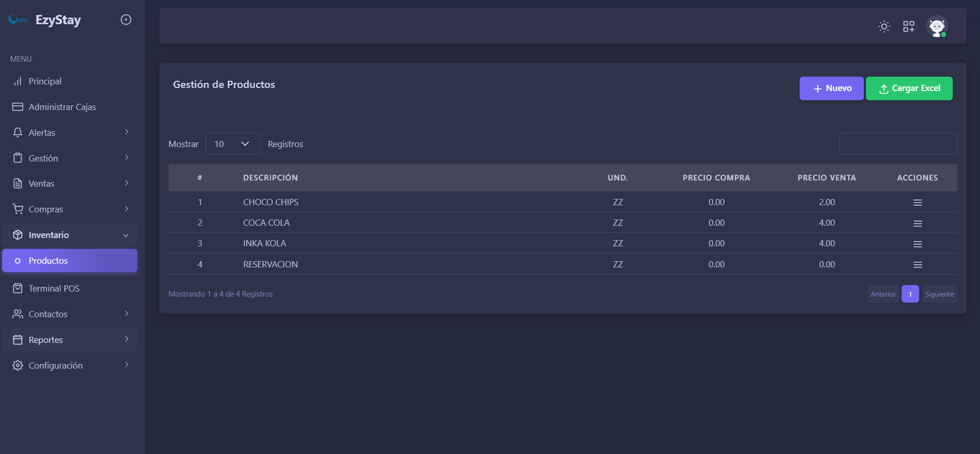Click the Siguiente pagination button
The width and height of the screenshot is (980, 454).
pyautogui.click(x=939, y=294)
